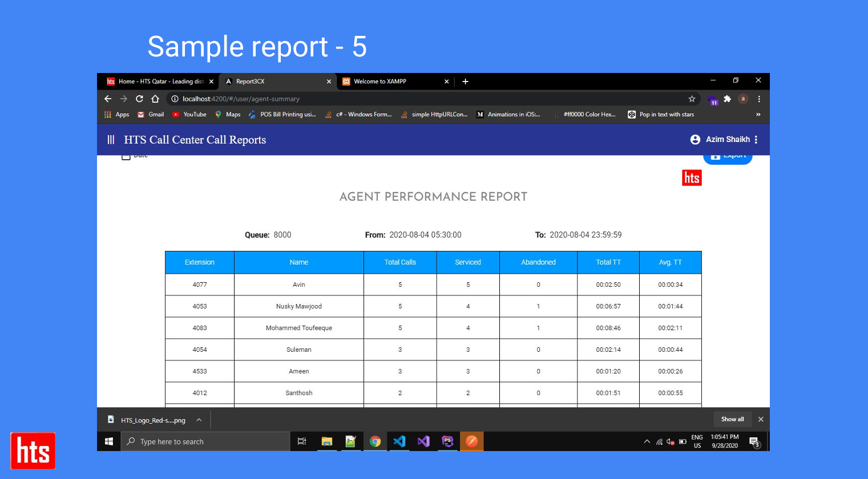Click the browser back arrow
Viewport: 868px width, 479px height.
pos(108,99)
